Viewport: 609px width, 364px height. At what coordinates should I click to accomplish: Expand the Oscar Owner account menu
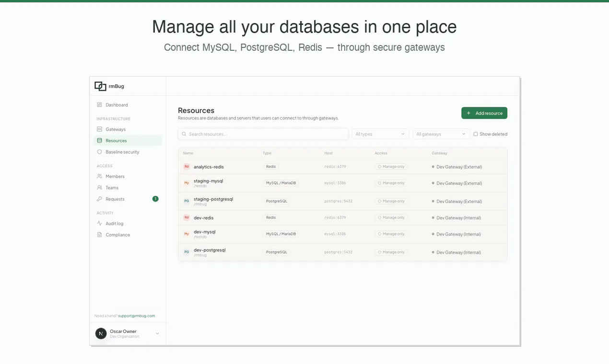click(x=128, y=333)
